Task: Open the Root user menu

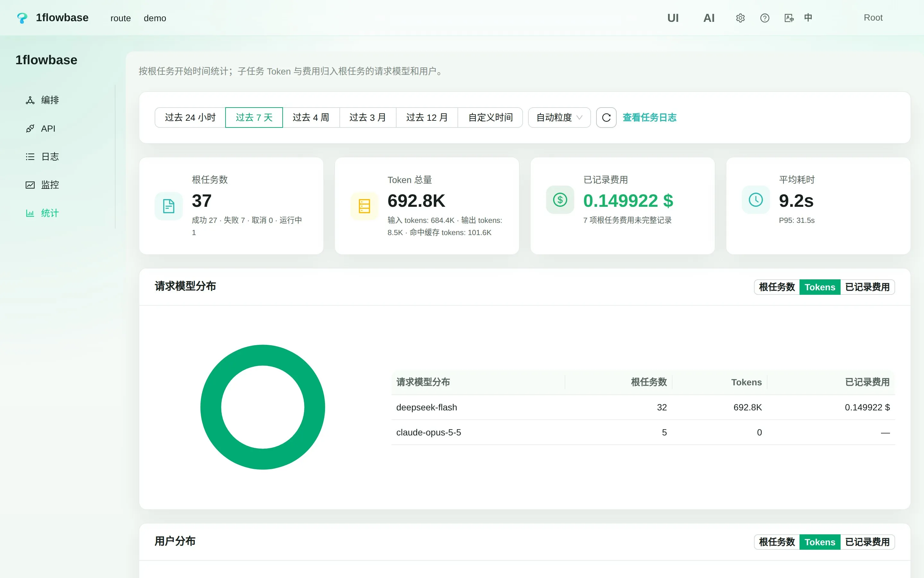Action: [873, 18]
